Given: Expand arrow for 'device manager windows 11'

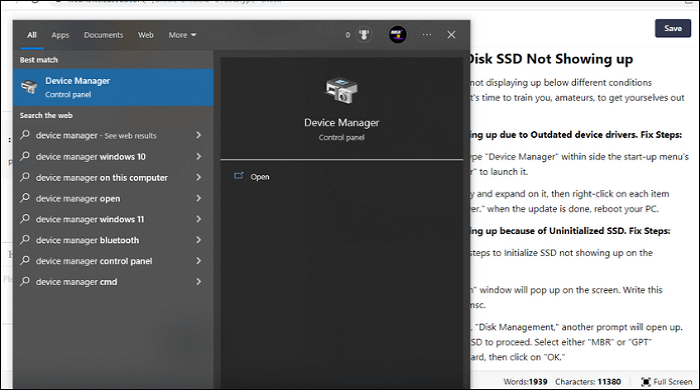Looking at the screenshot, I should (199, 219).
